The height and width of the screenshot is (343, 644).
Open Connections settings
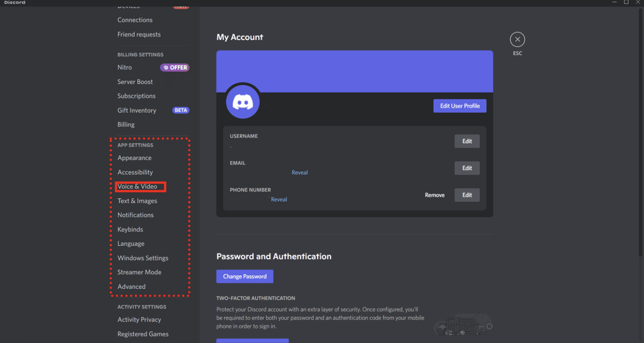click(x=135, y=20)
